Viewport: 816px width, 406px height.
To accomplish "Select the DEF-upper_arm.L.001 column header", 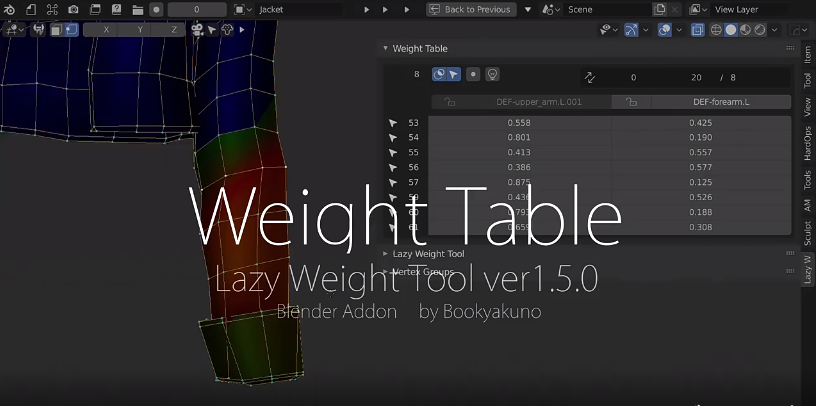I will (539, 102).
